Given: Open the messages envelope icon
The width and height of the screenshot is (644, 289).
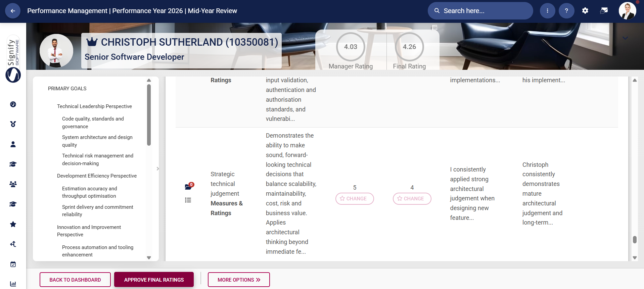Looking at the screenshot, I should pos(604,11).
